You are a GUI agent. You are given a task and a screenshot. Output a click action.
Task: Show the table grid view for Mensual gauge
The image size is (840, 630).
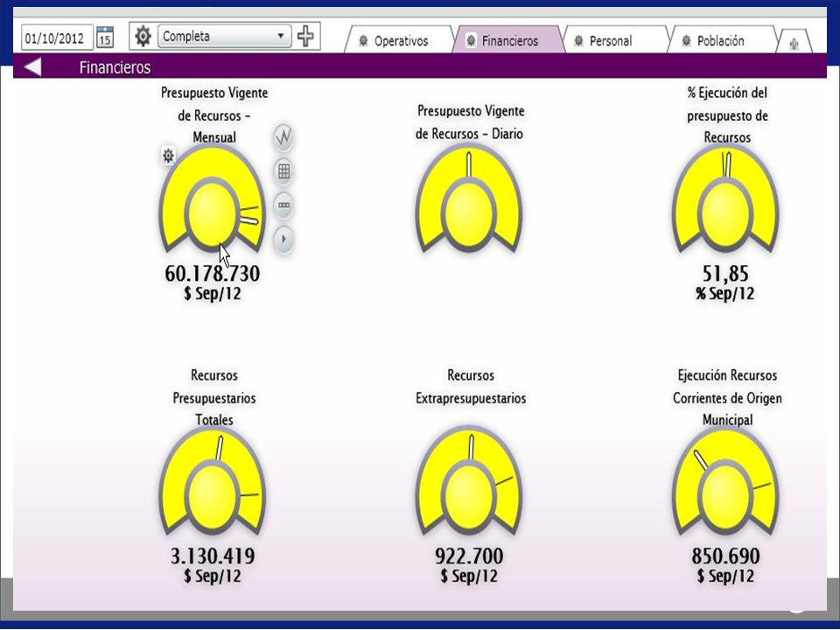point(283,171)
